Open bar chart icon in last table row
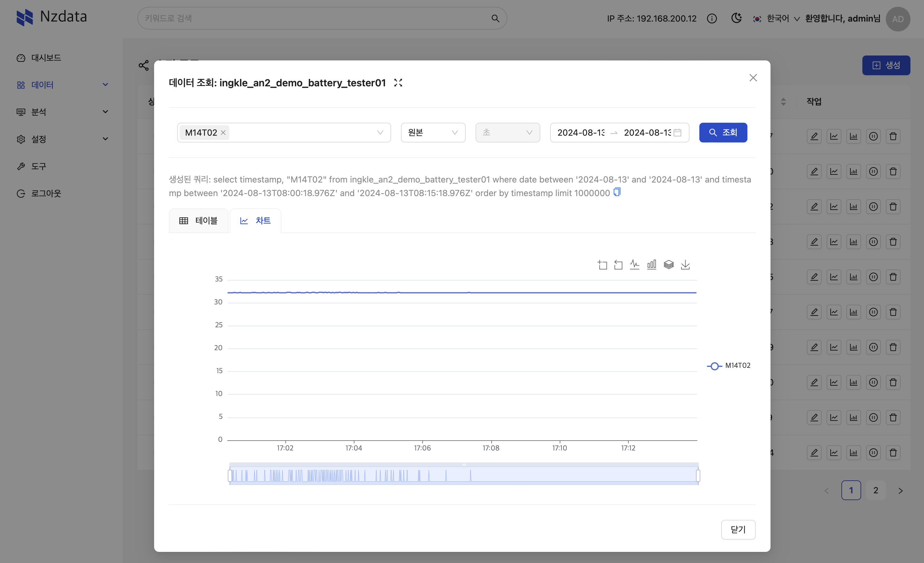 pos(853,453)
